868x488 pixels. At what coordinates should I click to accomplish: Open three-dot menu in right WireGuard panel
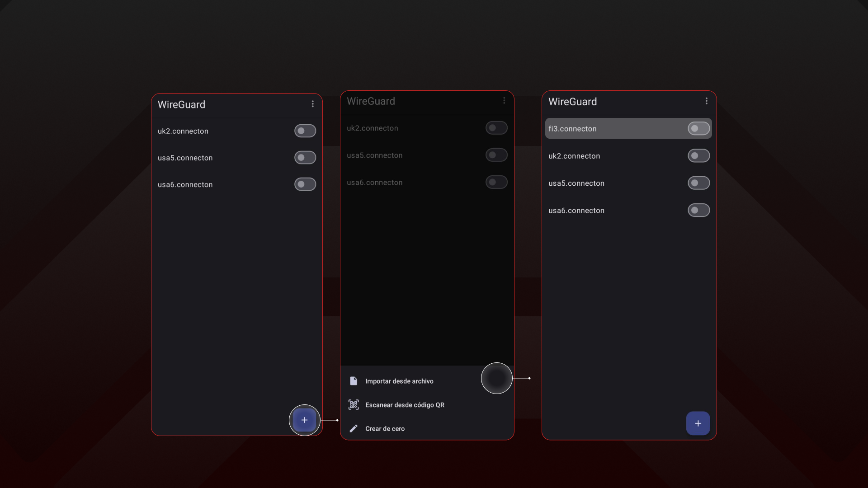[x=706, y=101]
